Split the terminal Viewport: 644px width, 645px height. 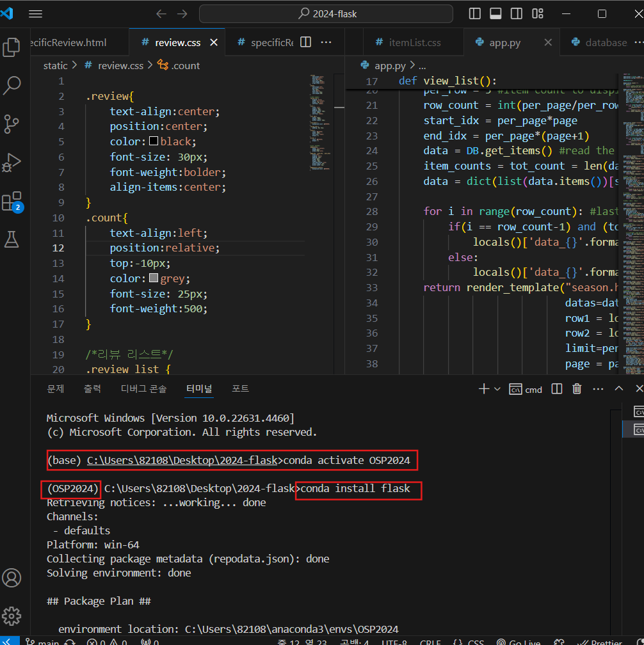557,389
